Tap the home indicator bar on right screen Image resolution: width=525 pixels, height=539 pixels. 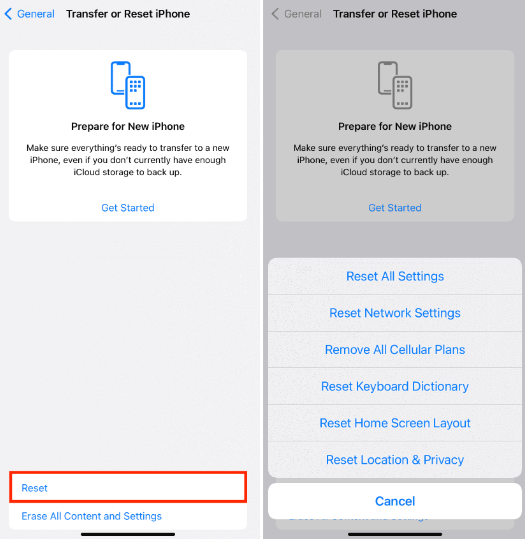[x=395, y=534]
